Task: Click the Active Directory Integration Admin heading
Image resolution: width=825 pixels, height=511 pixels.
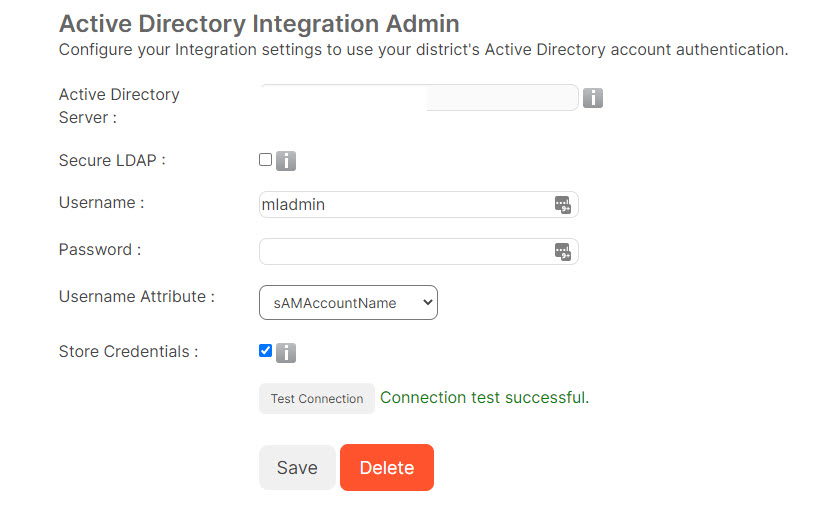Action: pos(259,24)
